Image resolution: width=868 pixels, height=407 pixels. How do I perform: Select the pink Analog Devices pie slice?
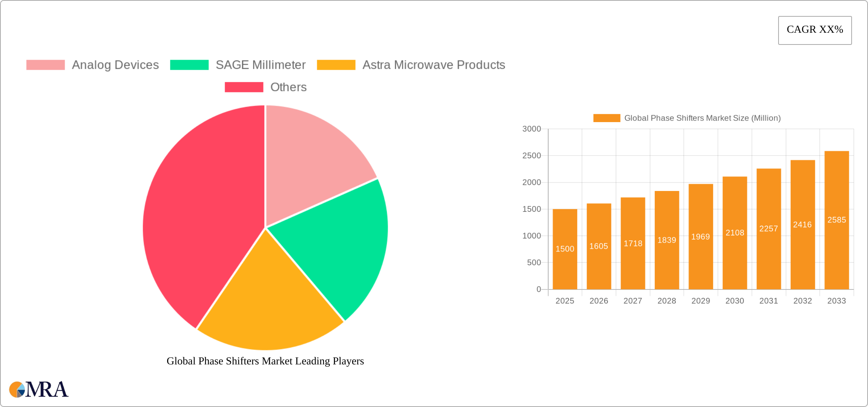(x=312, y=160)
